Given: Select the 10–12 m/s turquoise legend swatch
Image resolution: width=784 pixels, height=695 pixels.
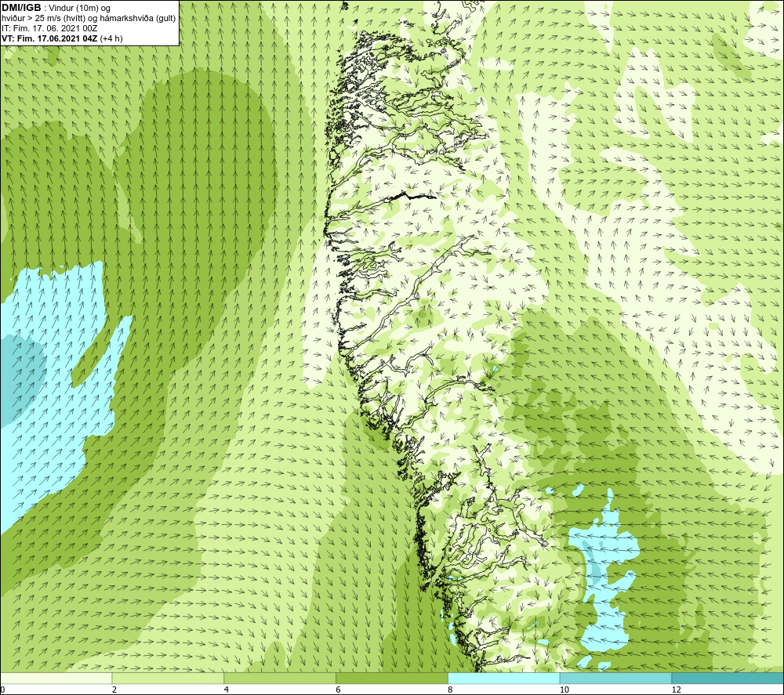Looking at the screenshot, I should click(x=616, y=678).
